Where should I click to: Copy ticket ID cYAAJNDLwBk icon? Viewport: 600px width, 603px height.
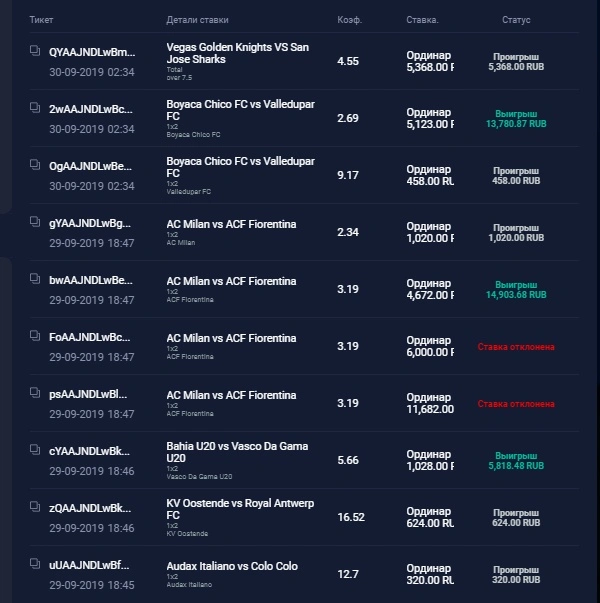pos(35,449)
